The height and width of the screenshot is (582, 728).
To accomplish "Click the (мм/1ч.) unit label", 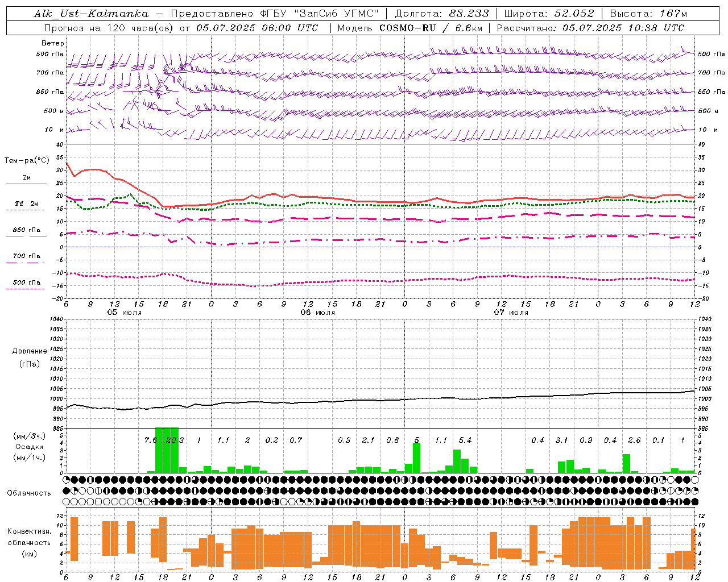I will (x=30, y=458).
